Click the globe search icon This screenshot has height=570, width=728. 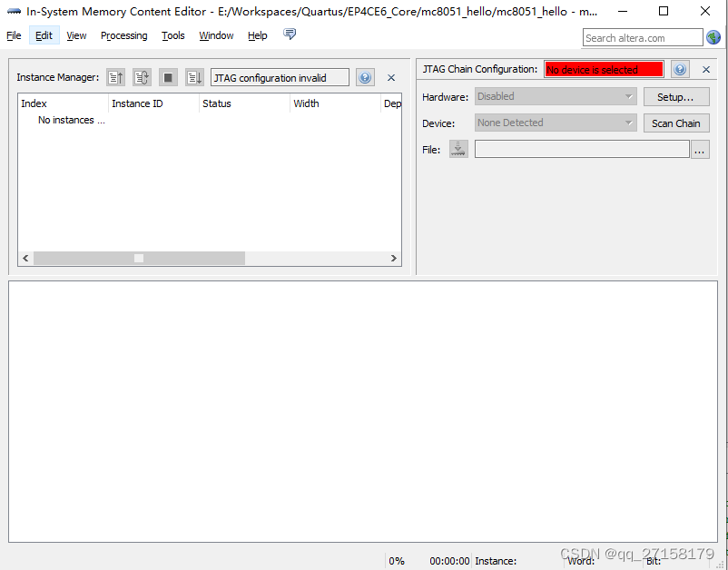click(x=713, y=37)
